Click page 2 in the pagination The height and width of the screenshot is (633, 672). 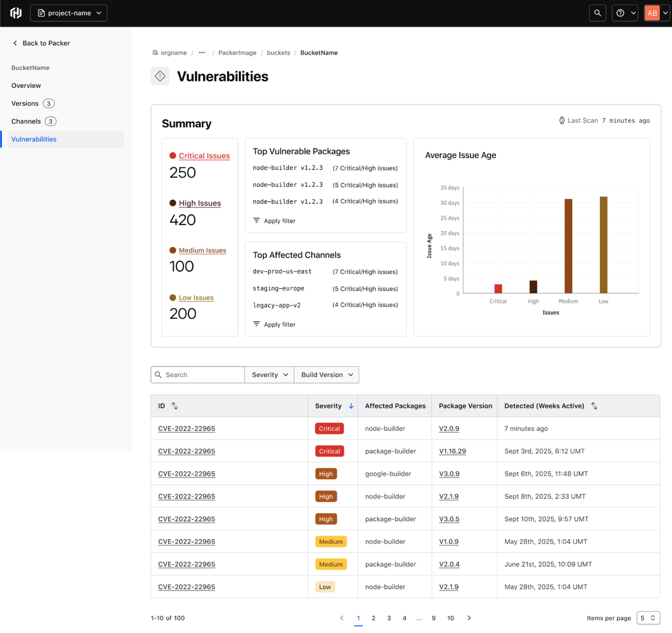click(x=373, y=618)
